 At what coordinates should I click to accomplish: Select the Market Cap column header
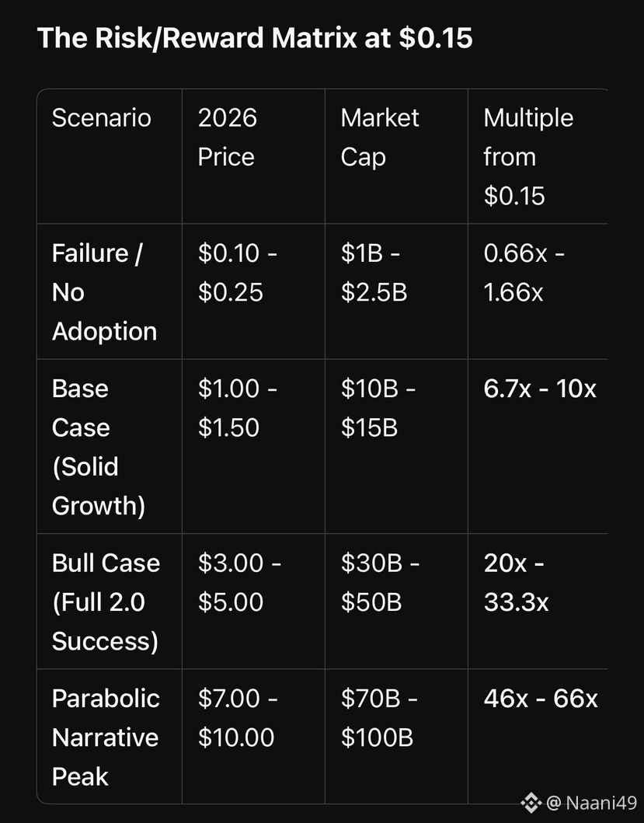pos(379,137)
